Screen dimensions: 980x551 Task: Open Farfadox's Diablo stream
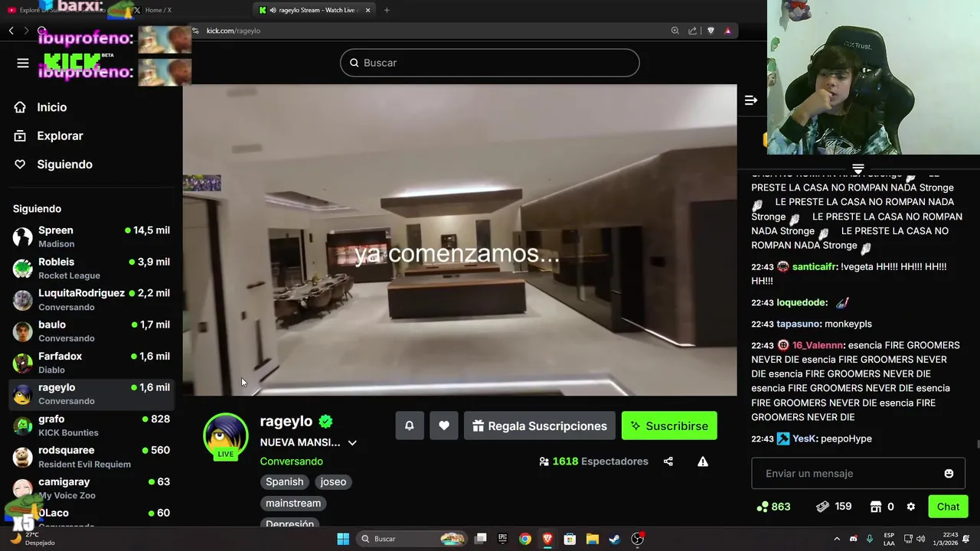(x=91, y=362)
